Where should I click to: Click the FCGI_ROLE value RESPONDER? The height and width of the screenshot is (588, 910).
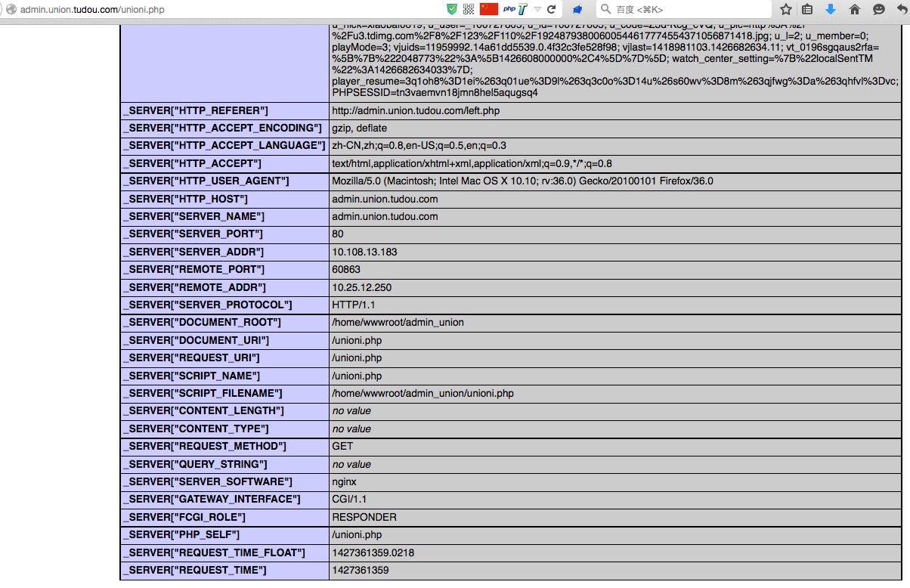pyautogui.click(x=364, y=517)
